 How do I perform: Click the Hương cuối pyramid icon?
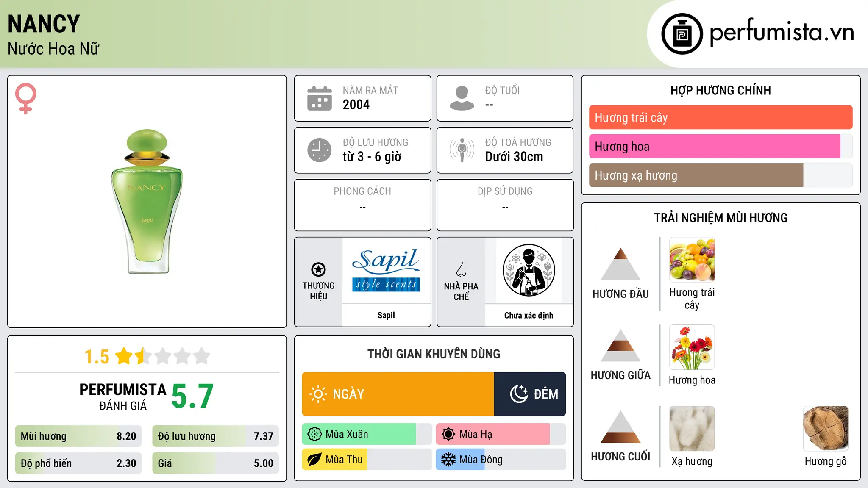coord(620,427)
